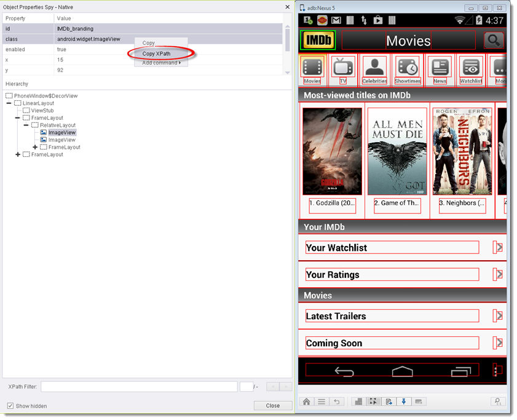This screenshot has width=517, height=420.
Task: Tap the IMDb logo in the app header
Action: [x=317, y=41]
